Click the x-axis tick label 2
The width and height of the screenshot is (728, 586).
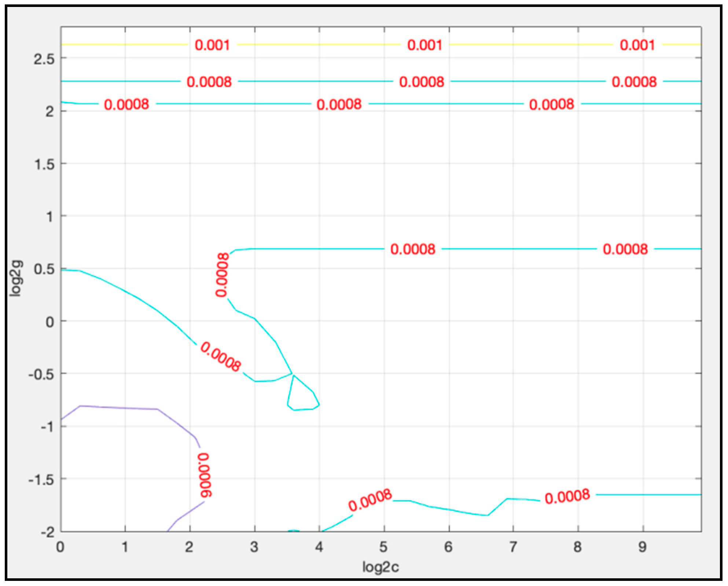click(x=189, y=547)
